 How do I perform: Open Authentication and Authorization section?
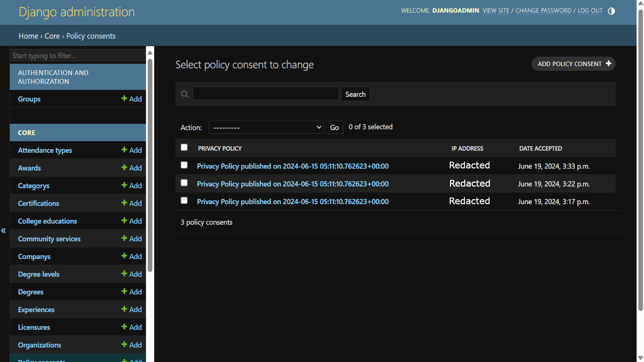[x=53, y=77]
